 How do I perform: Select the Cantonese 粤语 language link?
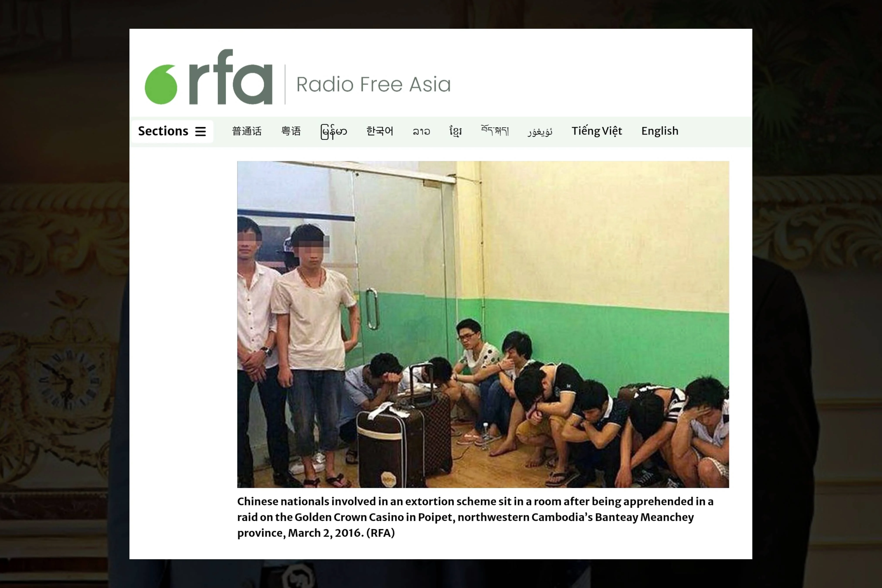[x=291, y=131]
